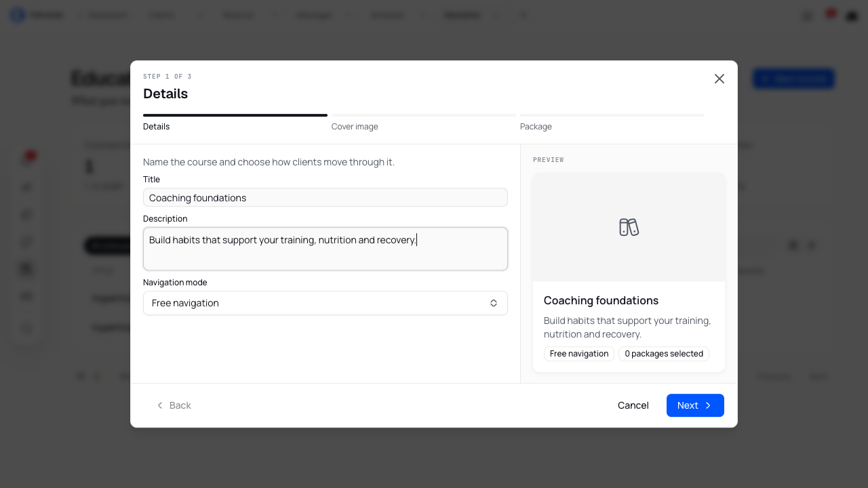Screen dimensions: 868x488
Task: Click the "PREVIEW" panel label
Action: coord(549,160)
